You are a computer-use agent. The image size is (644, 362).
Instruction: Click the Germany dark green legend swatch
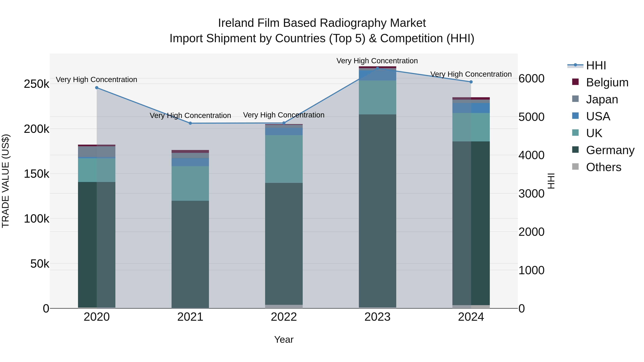(575, 150)
